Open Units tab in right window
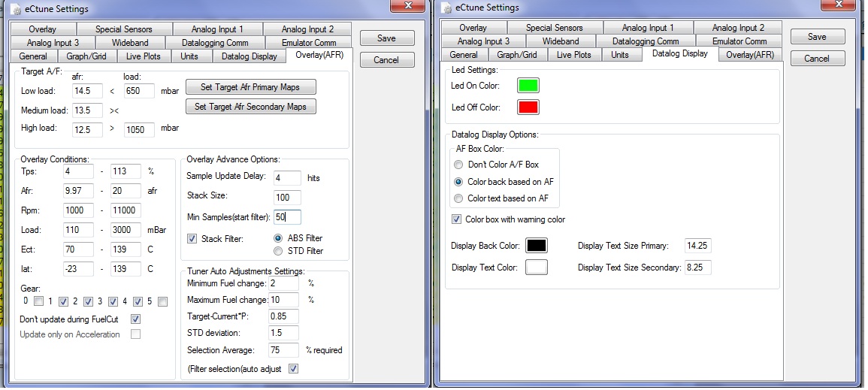The width and height of the screenshot is (868, 390). [x=619, y=54]
